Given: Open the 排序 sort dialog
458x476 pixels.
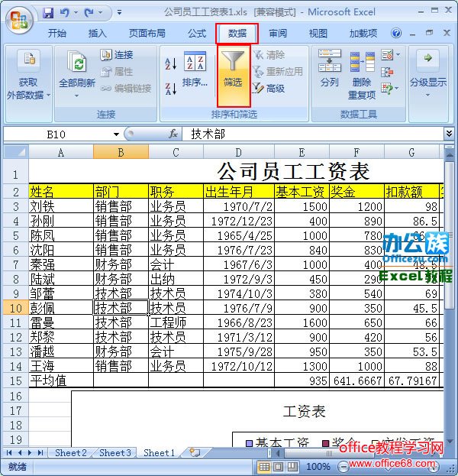Looking at the screenshot, I should (x=195, y=70).
